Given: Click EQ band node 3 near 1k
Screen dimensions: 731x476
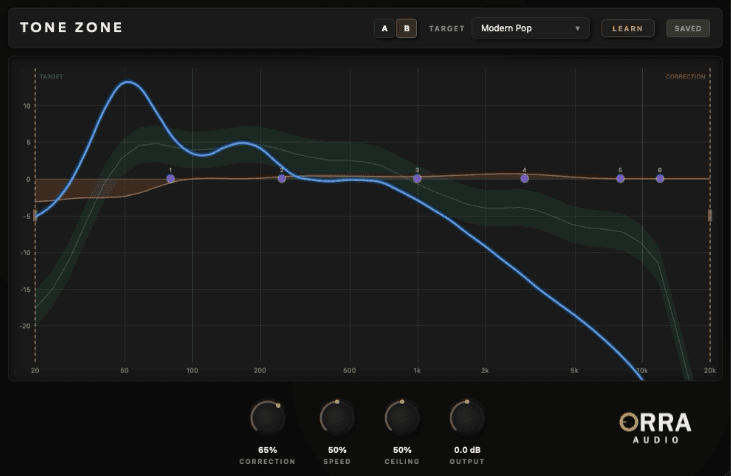Looking at the screenshot, I should [x=417, y=178].
